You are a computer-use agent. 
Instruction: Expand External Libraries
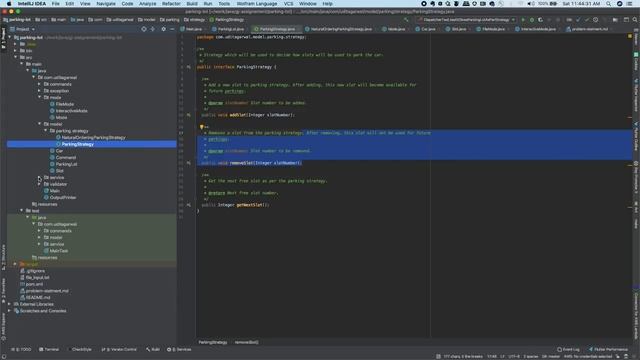pos(9,304)
